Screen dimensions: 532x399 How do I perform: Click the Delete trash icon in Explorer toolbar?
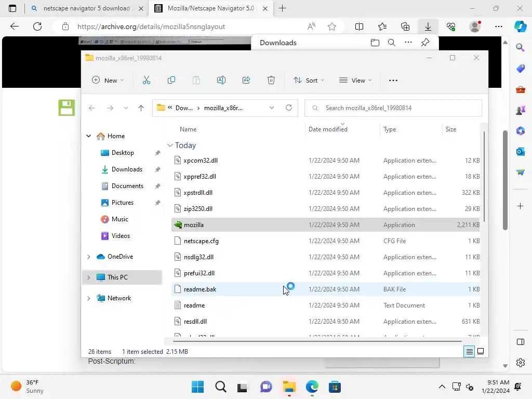tap(271, 81)
